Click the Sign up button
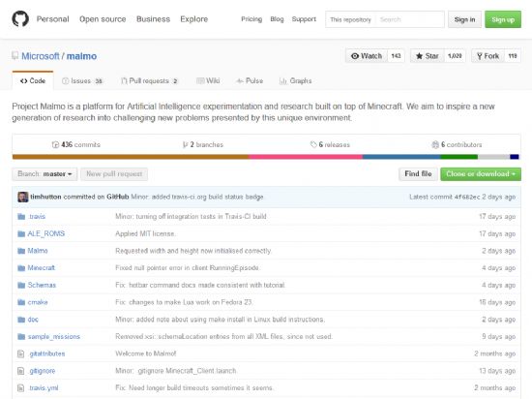This screenshot has width=532, height=399. coord(503,19)
